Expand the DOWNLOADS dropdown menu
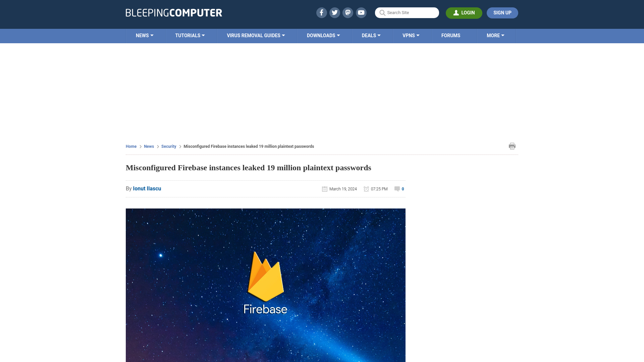Screen dimensions: 644x362 323,35
